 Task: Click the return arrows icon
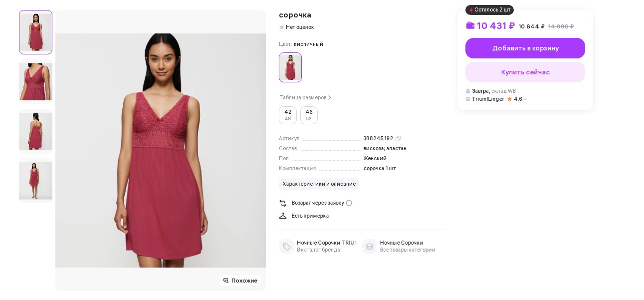(x=283, y=203)
